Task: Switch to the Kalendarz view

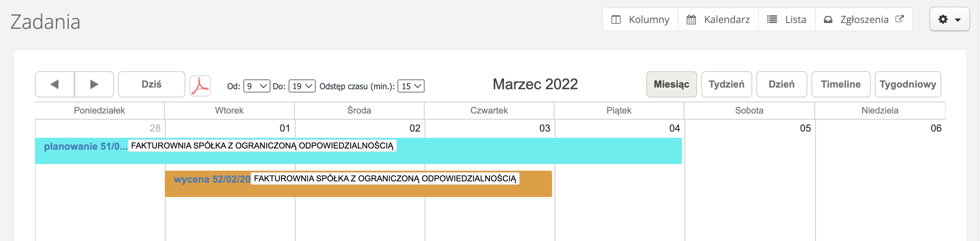Action: pos(718,19)
